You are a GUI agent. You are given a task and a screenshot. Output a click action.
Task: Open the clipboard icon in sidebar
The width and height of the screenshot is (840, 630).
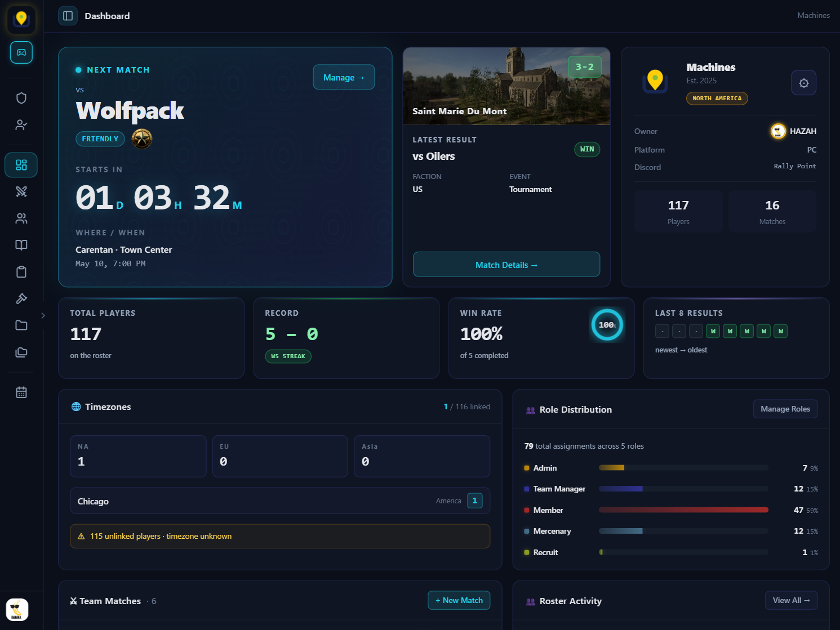pyautogui.click(x=21, y=272)
